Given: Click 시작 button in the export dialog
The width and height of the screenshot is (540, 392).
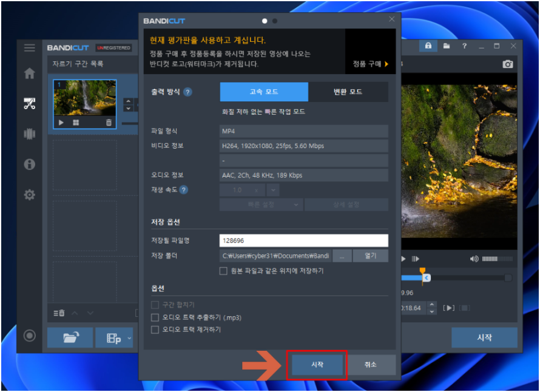Looking at the screenshot, I should pyautogui.click(x=317, y=365).
